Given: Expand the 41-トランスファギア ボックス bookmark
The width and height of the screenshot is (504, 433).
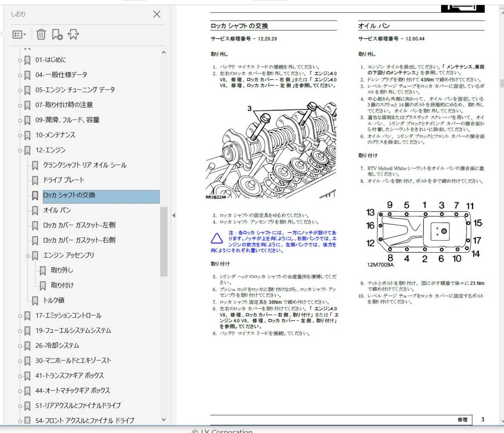Looking at the screenshot, I should click(19, 376).
